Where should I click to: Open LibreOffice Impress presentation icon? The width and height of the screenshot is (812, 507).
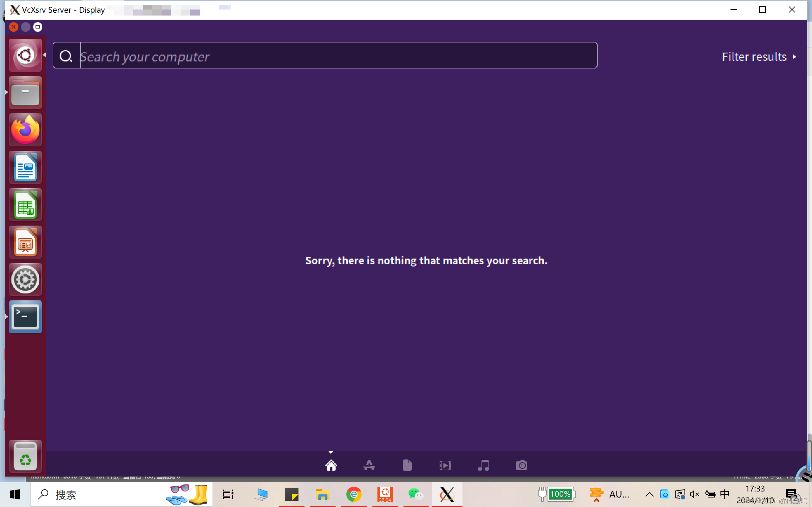pyautogui.click(x=25, y=242)
